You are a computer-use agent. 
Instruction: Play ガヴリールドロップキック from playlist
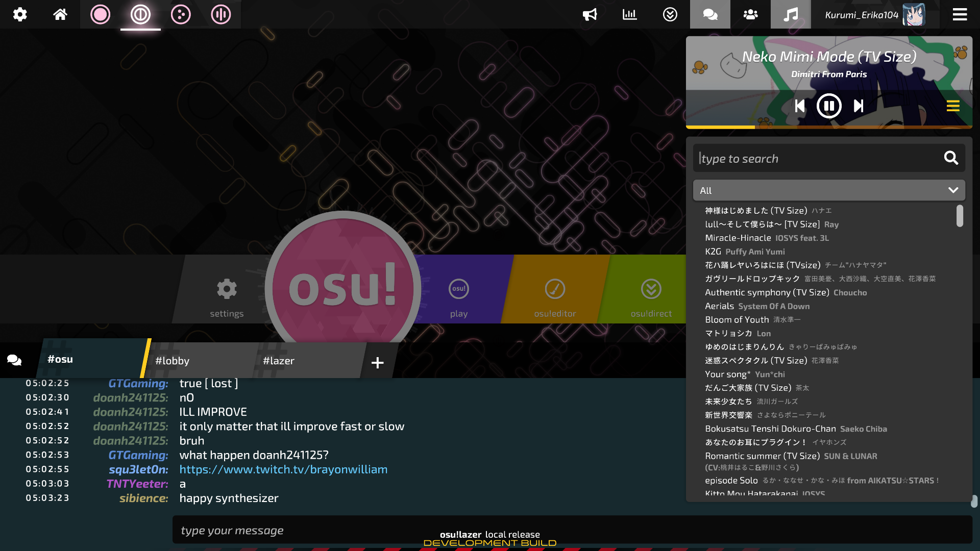[x=820, y=279]
